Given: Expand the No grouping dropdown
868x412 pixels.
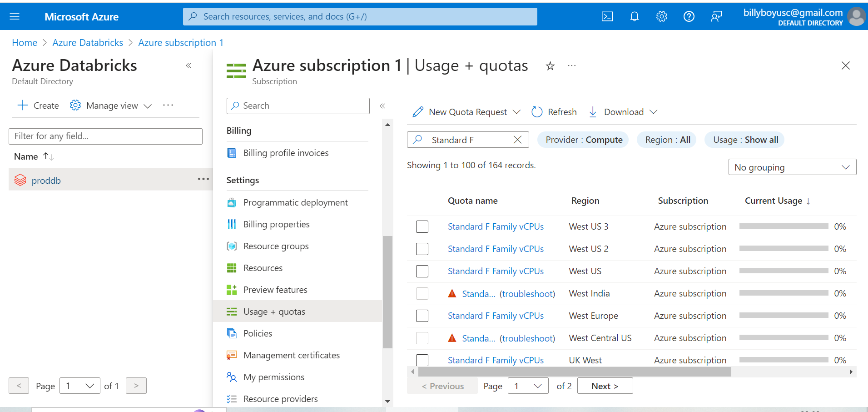Looking at the screenshot, I should pyautogui.click(x=792, y=167).
